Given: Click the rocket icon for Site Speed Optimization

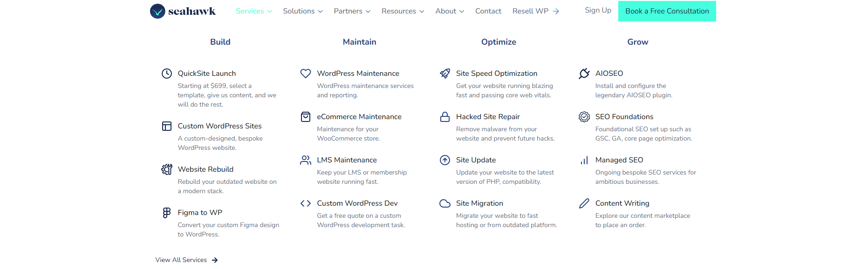Looking at the screenshot, I should pyautogui.click(x=445, y=74).
